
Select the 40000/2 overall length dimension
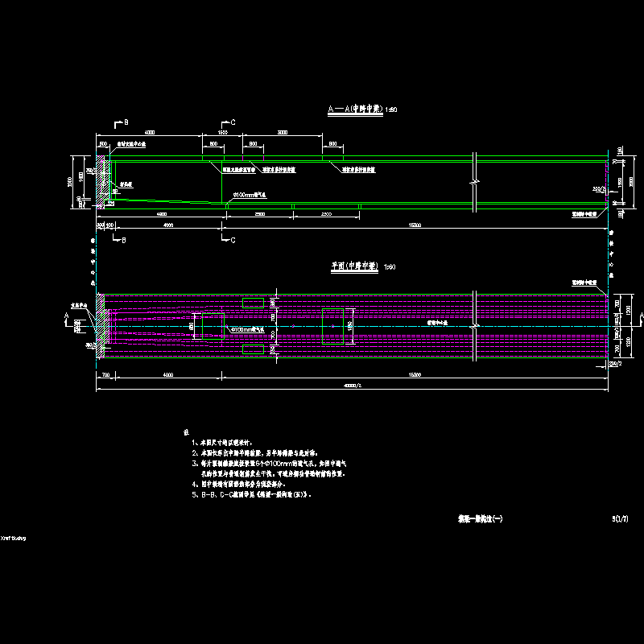click(353, 386)
